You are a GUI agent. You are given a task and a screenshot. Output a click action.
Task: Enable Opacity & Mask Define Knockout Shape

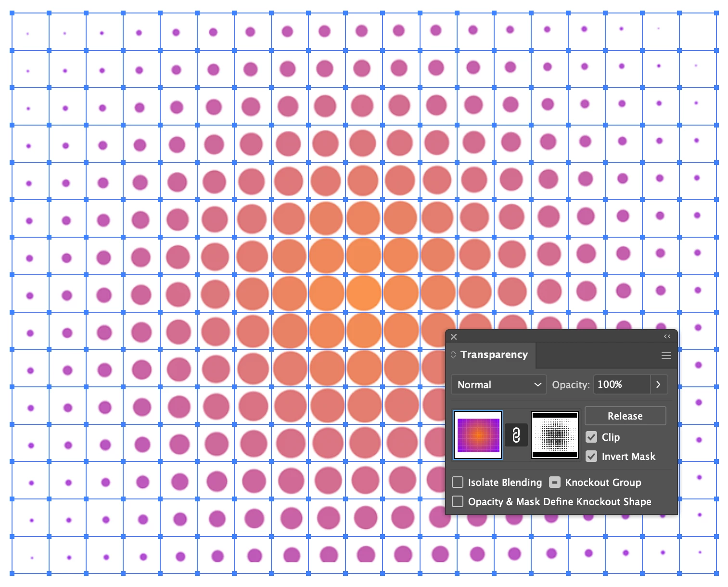coord(458,501)
